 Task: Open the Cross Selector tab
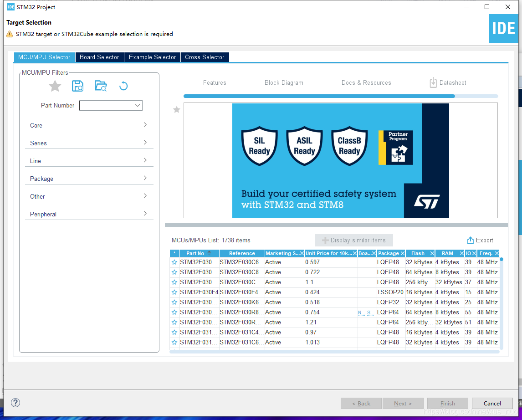pyautogui.click(x=205, y=57)
